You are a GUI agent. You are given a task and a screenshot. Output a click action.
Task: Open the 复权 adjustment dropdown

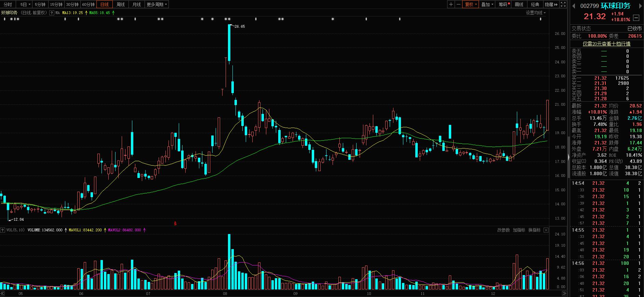pyautogui.click(x=471, y=4)
